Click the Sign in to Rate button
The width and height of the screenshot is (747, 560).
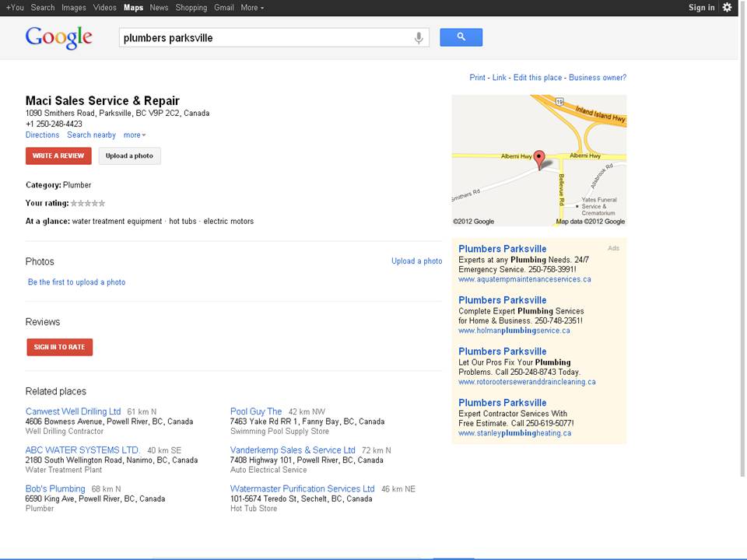pos(60,347)
